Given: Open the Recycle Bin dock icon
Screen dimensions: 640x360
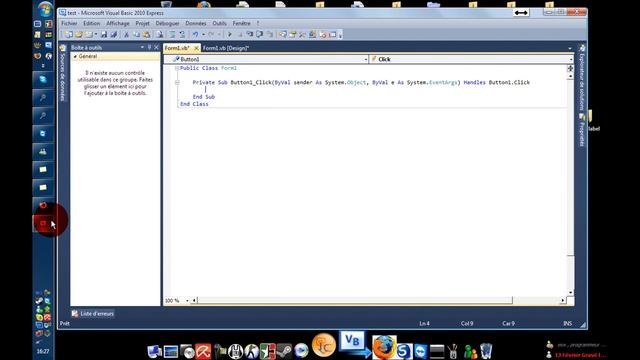Looking at the screenshot, I should click(x=486, y=351).
